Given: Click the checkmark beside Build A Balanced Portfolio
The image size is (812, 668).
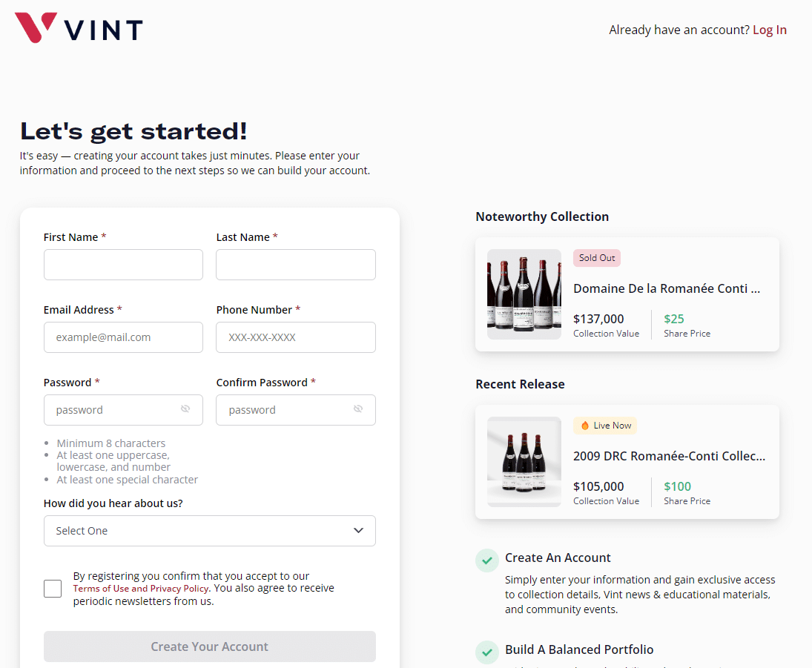Looking at the screenshot, I should (x=487, y=652).
